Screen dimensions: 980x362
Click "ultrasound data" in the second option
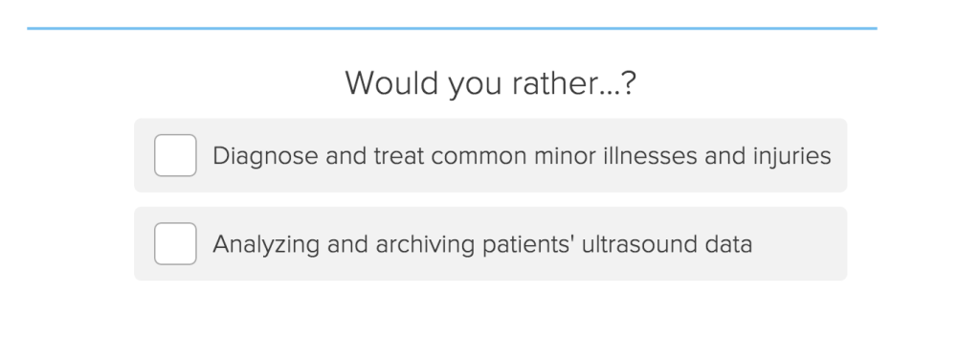(x=667, y=244)
